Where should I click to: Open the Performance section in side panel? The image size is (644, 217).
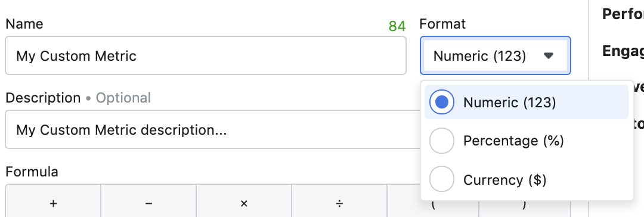623,14
